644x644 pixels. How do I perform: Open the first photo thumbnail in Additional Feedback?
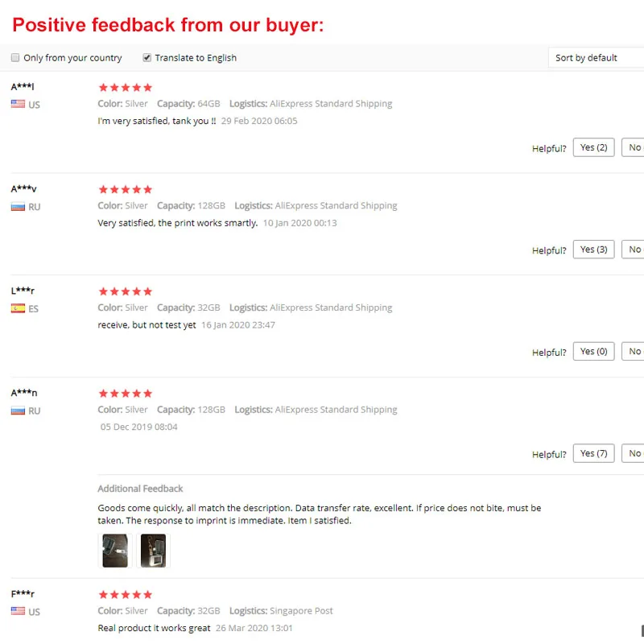[x=115, y=551]
